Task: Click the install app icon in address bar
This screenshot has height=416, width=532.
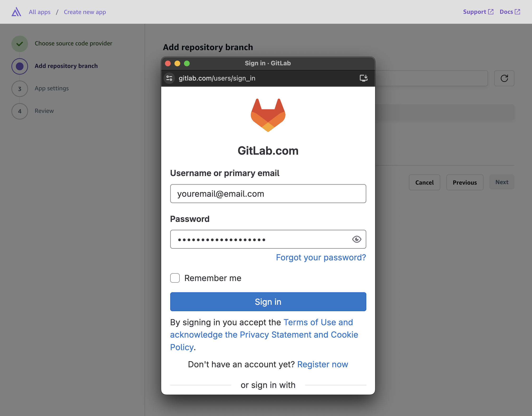Action: [x=363, y=78]
